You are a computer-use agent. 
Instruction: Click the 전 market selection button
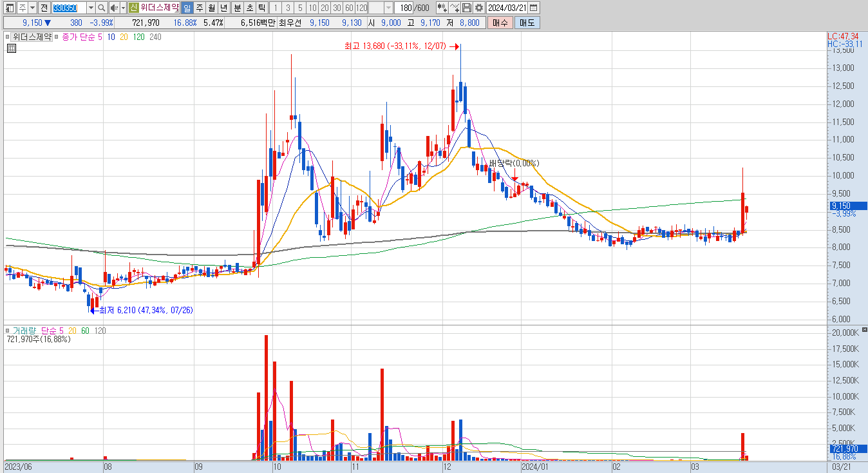point(43,8)
